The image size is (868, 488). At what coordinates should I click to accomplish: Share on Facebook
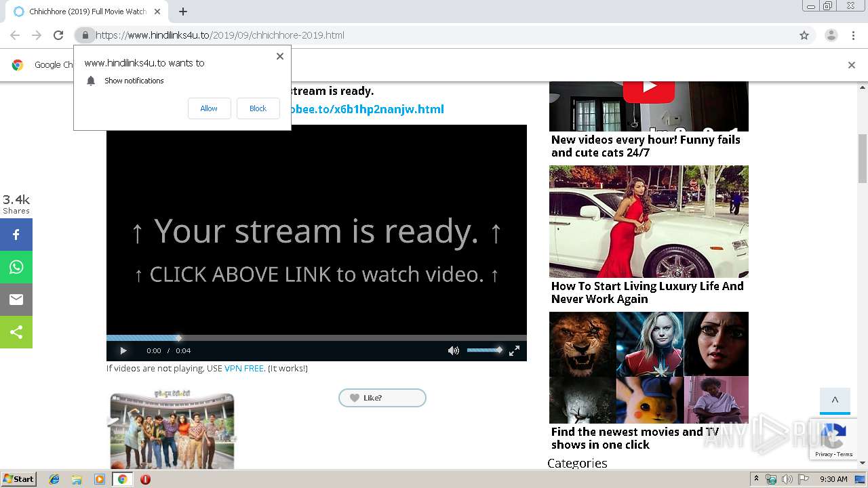click(x=16, y=235)
